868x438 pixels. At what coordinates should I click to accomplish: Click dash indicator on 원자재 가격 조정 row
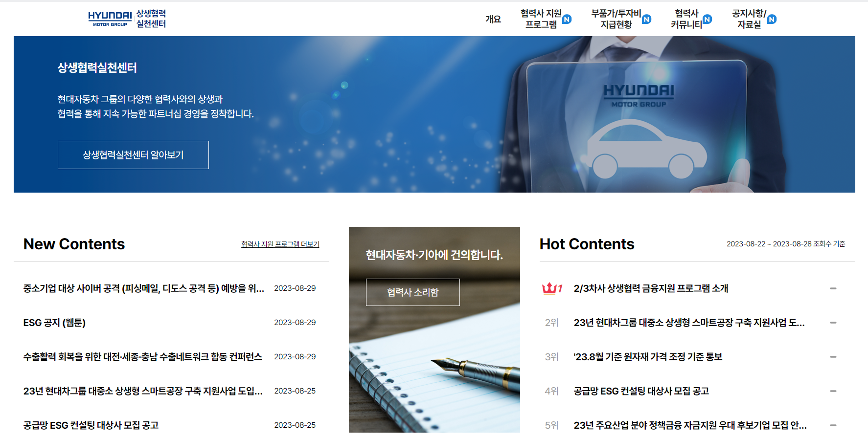coord(833,357)
